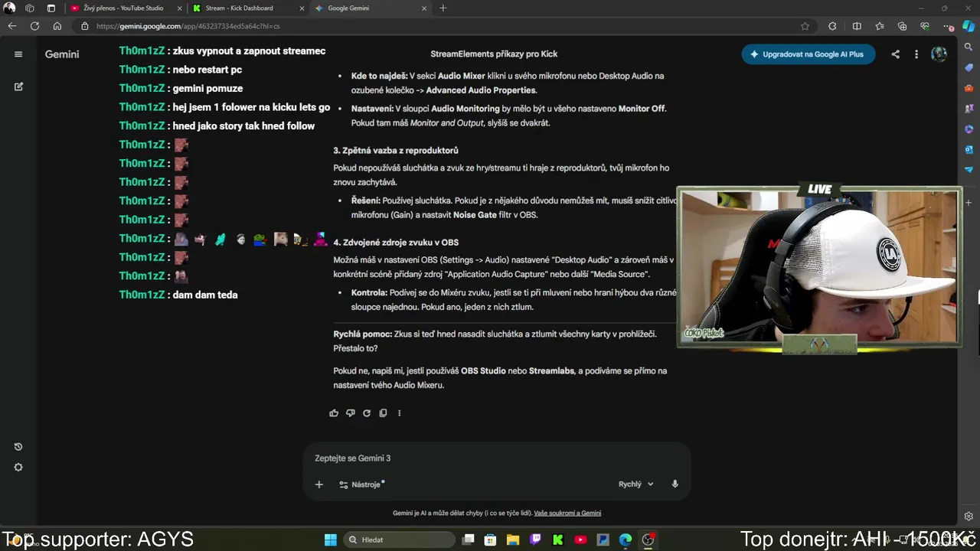Open the Twitch icon in the taskbar
980x551 pixels.
(x=535, y=540)
